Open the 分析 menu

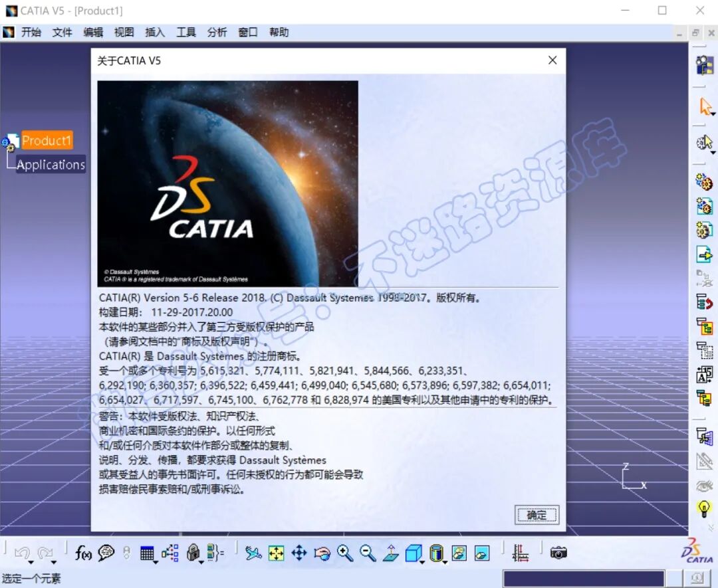coord(217,33)
